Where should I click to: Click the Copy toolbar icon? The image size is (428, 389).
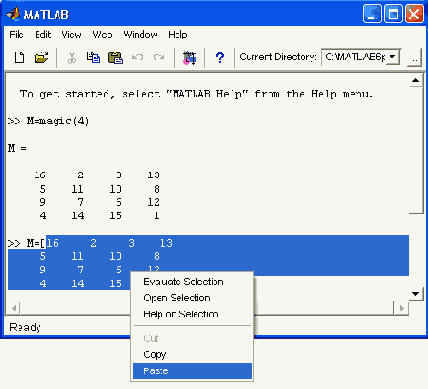[93, 57]
